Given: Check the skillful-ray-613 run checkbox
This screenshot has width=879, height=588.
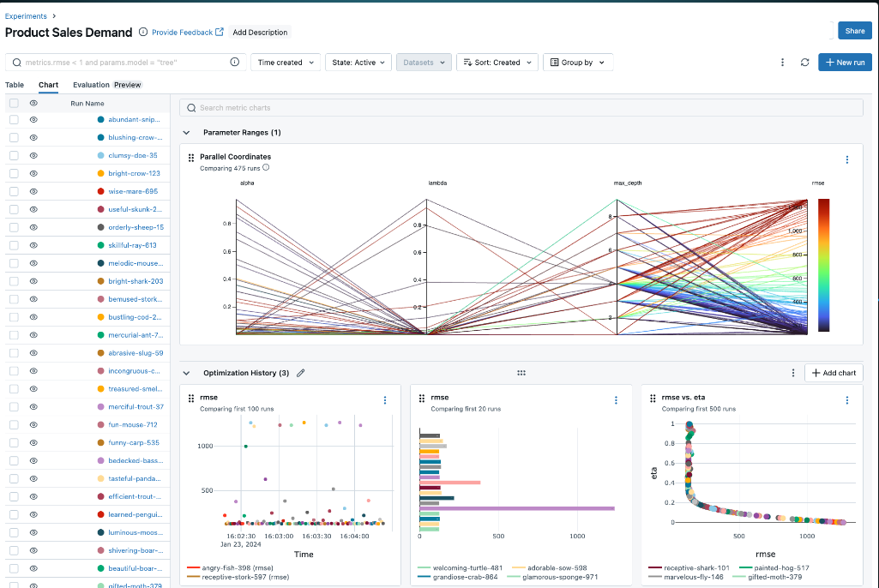Looking at the screenshot, I should [14, 245].
